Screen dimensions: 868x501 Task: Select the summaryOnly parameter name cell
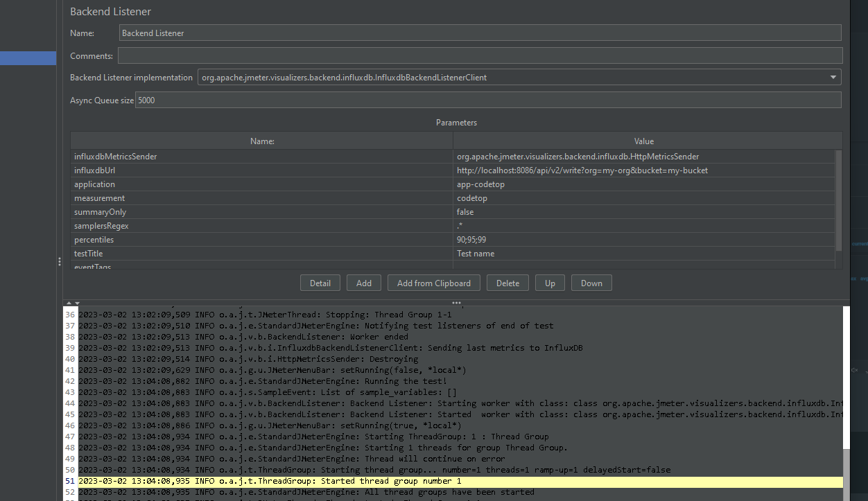[x=261, y=212]
